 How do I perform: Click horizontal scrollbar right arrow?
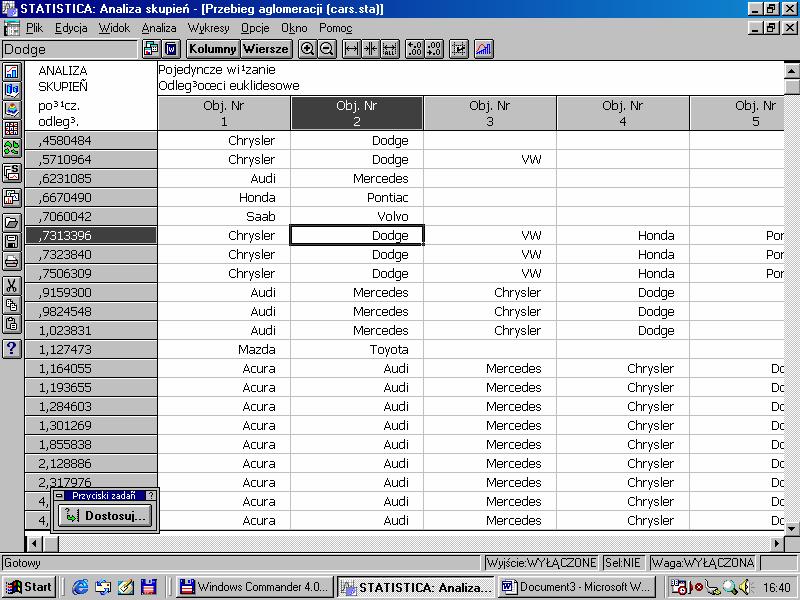pyautogui.click(x=778, y=544)
